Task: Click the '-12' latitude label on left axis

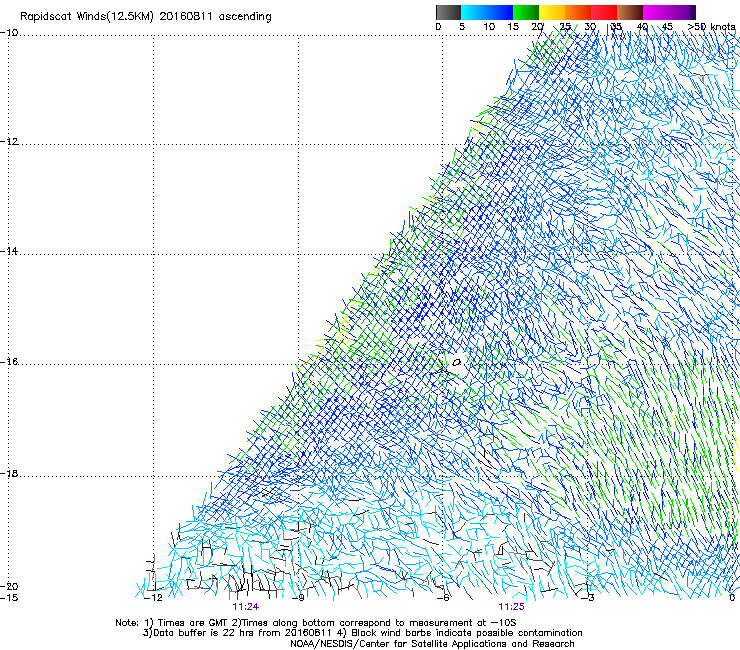Action: tap(9, 142)
